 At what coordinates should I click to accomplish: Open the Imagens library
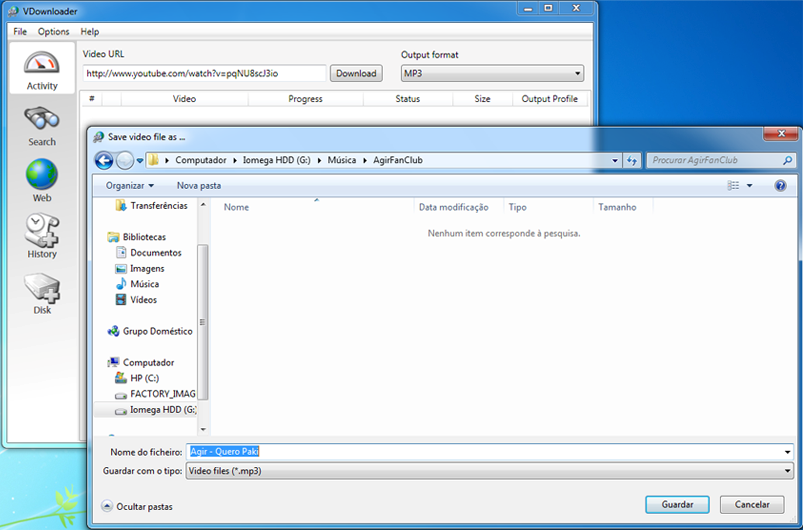coord(140,269)
